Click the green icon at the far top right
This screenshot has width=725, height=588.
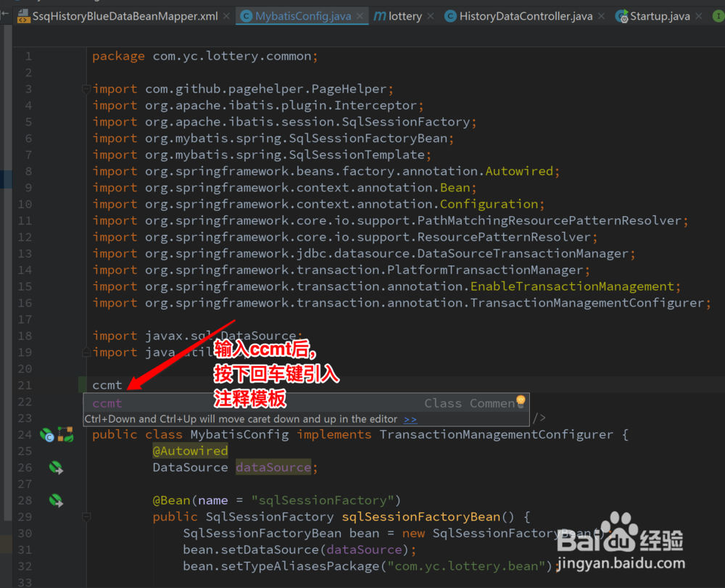pyautogui.click(x=718, y=15)
